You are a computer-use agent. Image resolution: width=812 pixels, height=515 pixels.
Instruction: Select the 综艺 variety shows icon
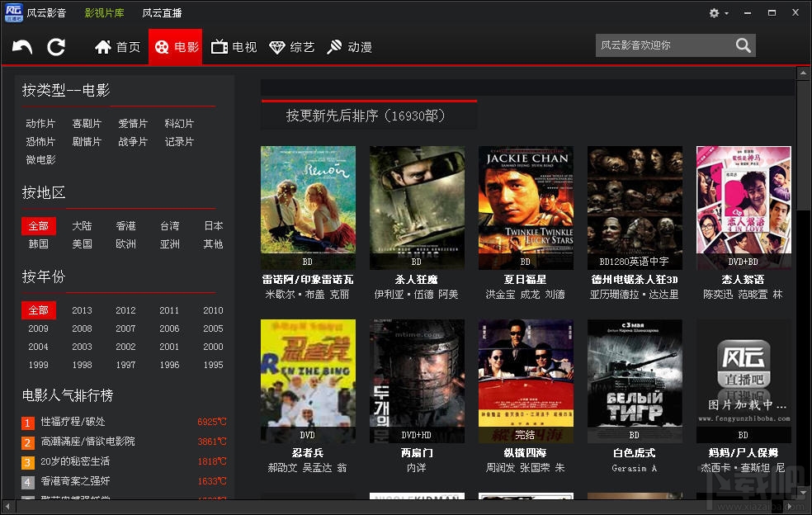[x=291, y=46]
